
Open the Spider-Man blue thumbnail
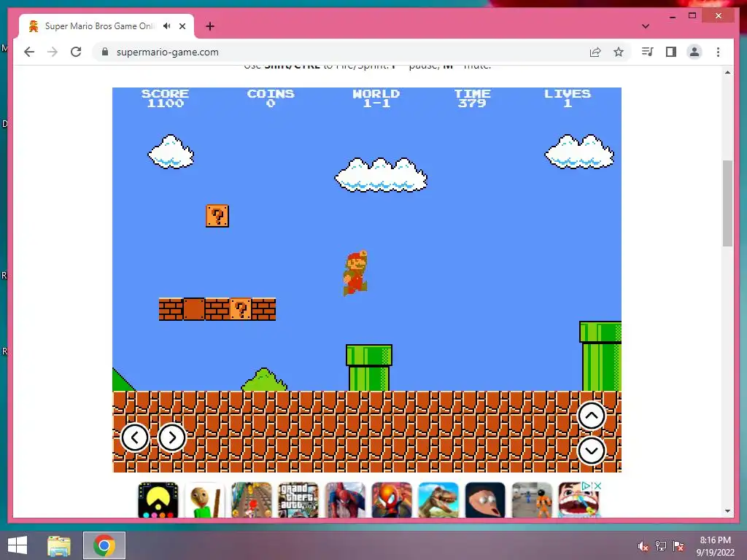click(345, 500)
